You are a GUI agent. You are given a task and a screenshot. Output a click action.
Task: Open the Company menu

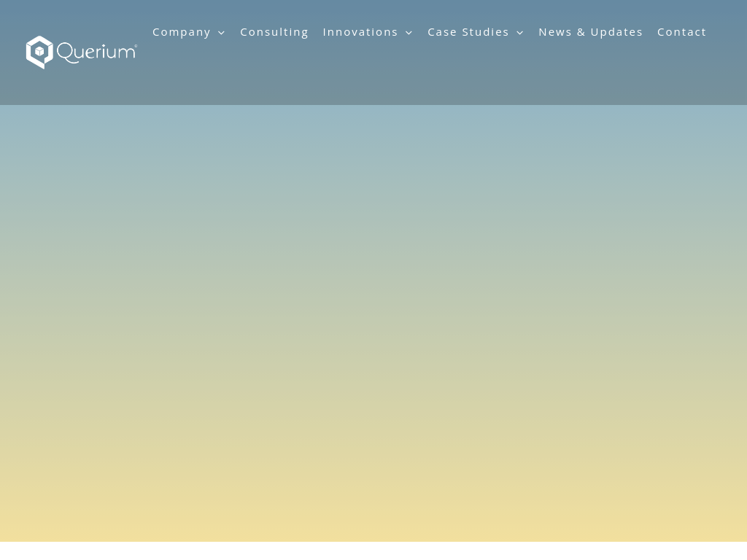pos(182,32)
